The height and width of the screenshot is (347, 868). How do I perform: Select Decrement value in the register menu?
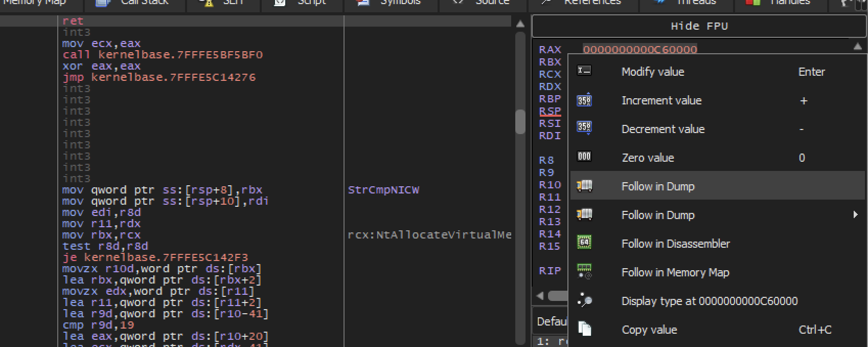[718, 129]
